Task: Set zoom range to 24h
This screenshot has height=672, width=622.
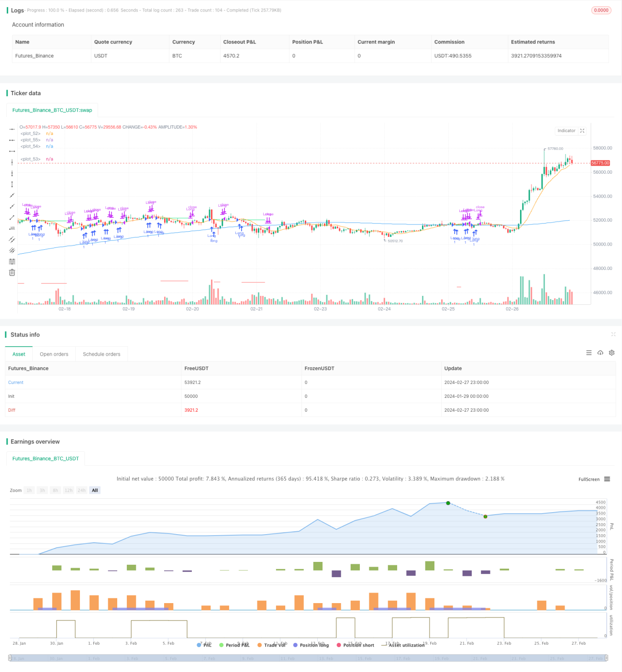Action: tap(82, 490)
